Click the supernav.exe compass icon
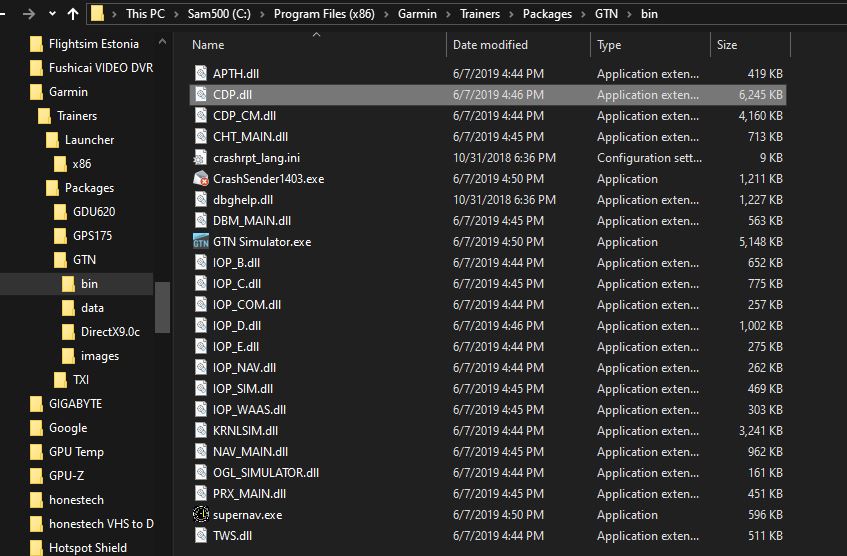 click(200, 514)
